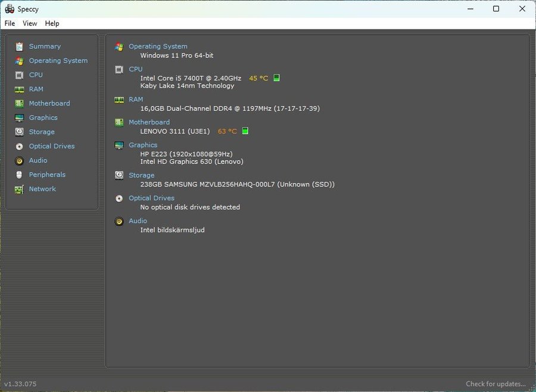This screenshot has width=536, height=392.
Task: Minimize the Speccy window
Action: (x=470, y=9)
